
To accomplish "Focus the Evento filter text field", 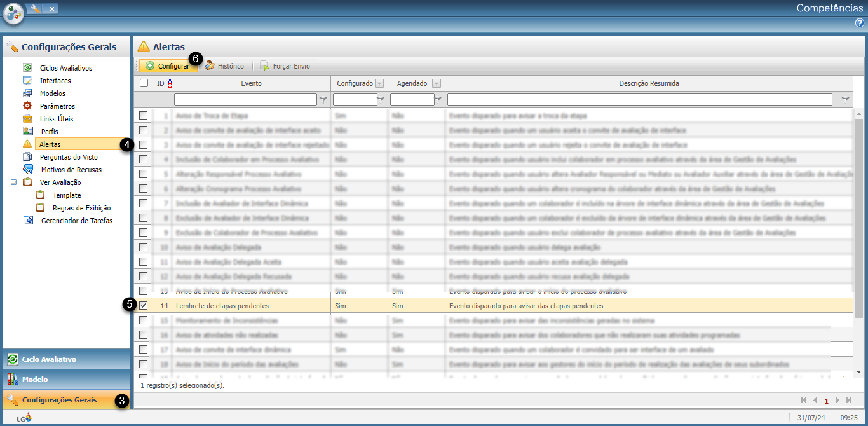I will (245, 100).
